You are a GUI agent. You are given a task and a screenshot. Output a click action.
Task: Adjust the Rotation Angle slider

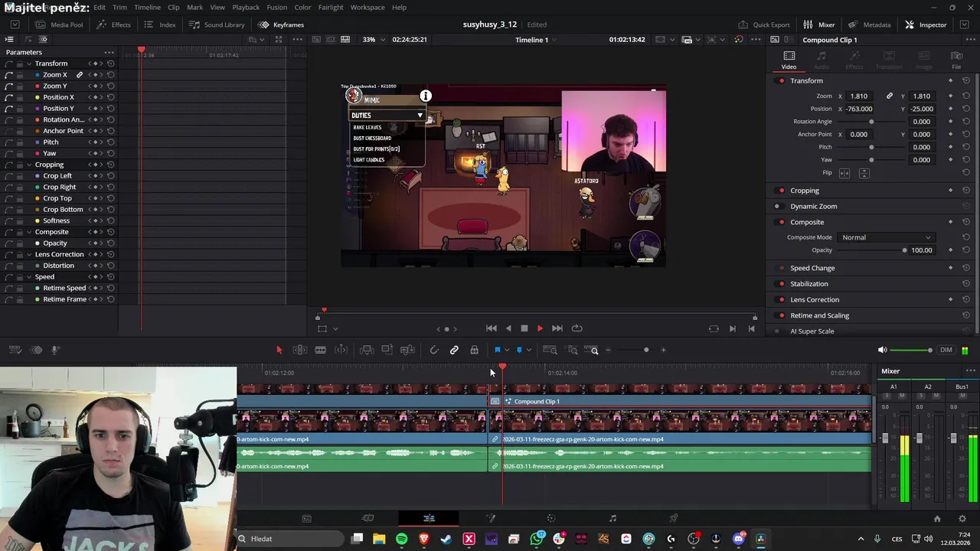871,122
